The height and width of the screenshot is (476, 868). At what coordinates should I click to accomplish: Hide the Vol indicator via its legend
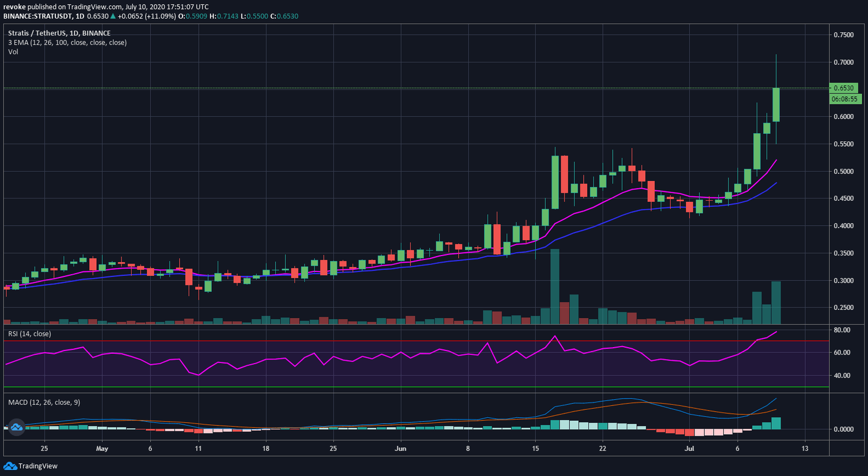click(x=12, y=51)
